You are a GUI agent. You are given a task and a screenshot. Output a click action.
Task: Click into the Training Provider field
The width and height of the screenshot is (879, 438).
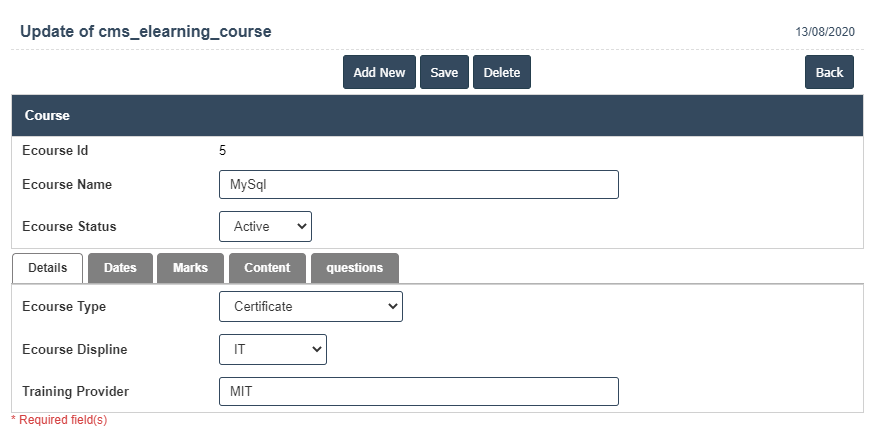(418, 392)
